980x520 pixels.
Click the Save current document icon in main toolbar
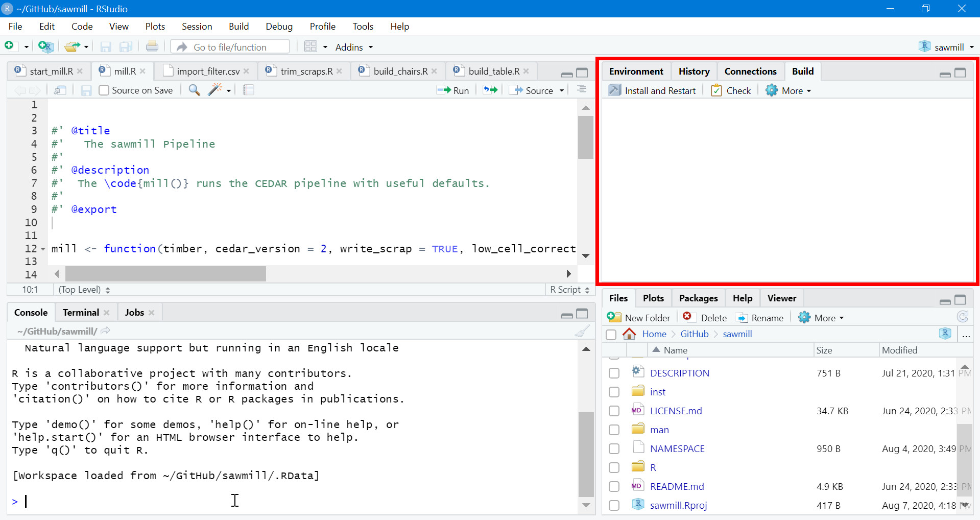pos(106,47)
